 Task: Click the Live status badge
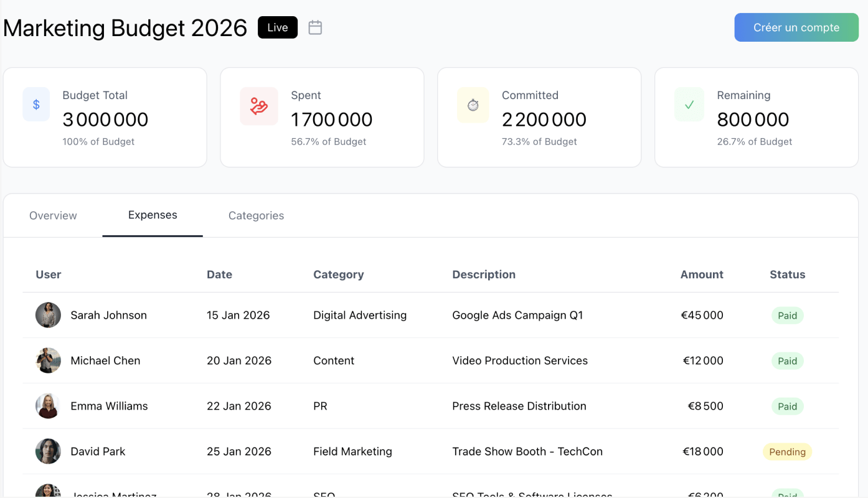pyautogui.click(x=278, y=27)
